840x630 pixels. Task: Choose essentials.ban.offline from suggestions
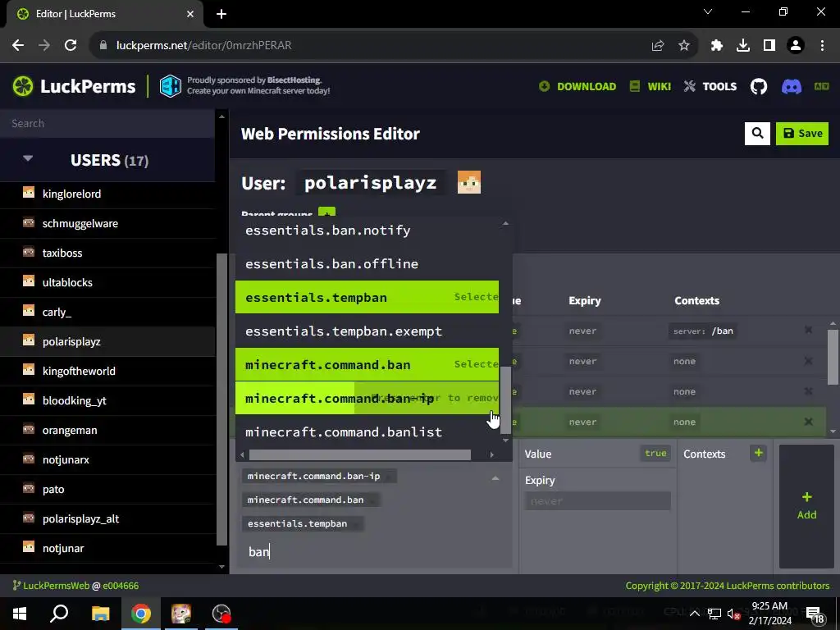(x=367, y=263)
